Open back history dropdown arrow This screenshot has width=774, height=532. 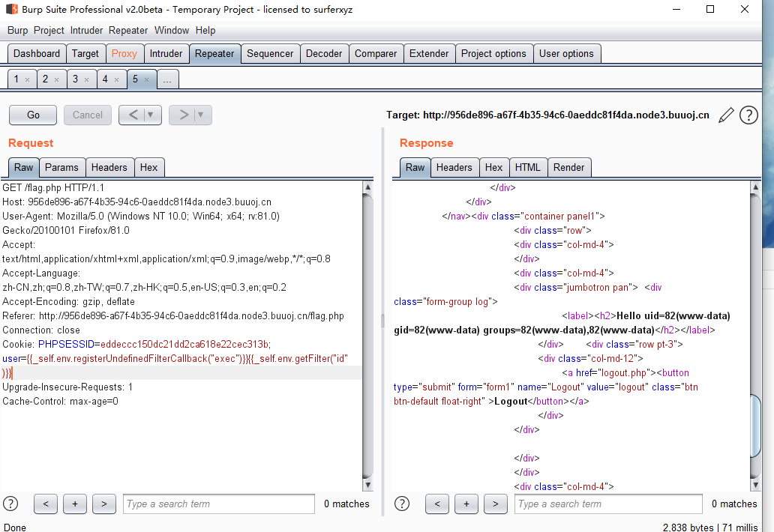pos(151,115)
